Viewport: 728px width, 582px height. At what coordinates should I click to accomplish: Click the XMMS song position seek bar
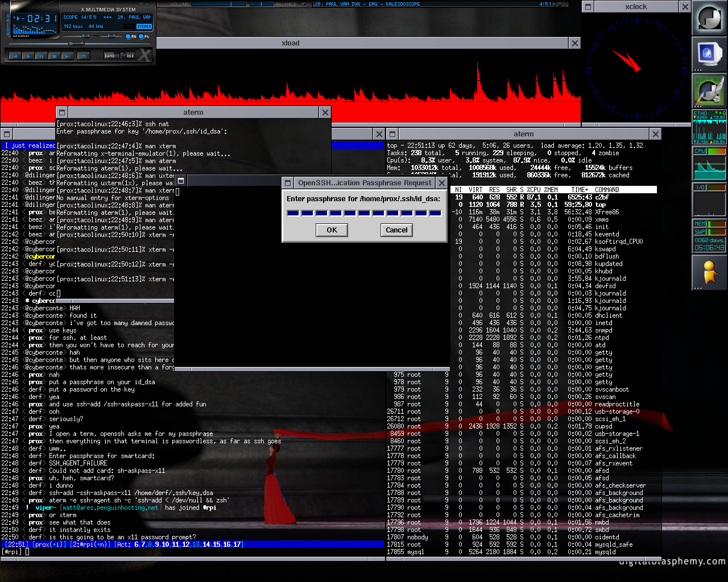tap(80, 43)
